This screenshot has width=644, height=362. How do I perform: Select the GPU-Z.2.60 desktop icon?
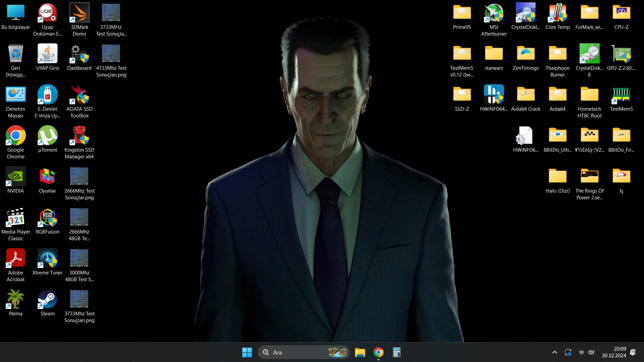(x=621, y=58)
